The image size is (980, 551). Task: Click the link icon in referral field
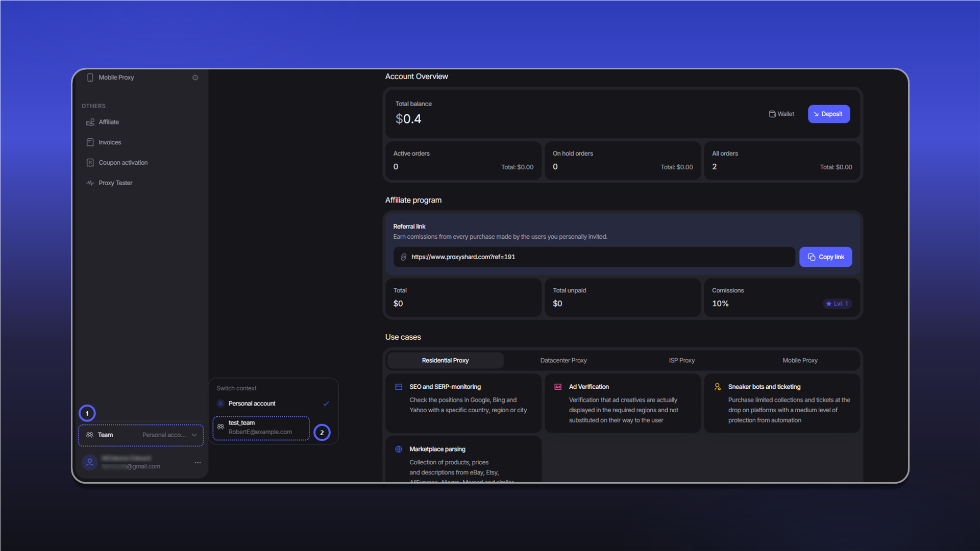[404, 257]
